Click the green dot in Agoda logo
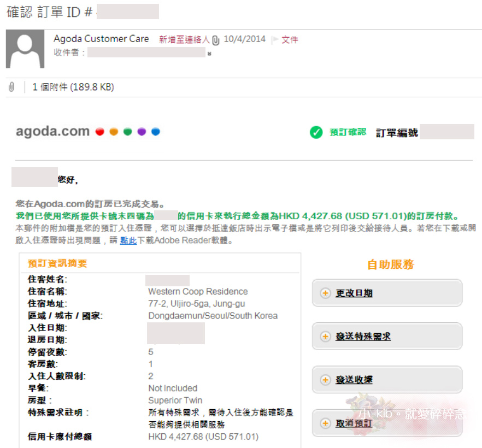The height and width of the screenshot is (448, 482). (x=127, y=132)
